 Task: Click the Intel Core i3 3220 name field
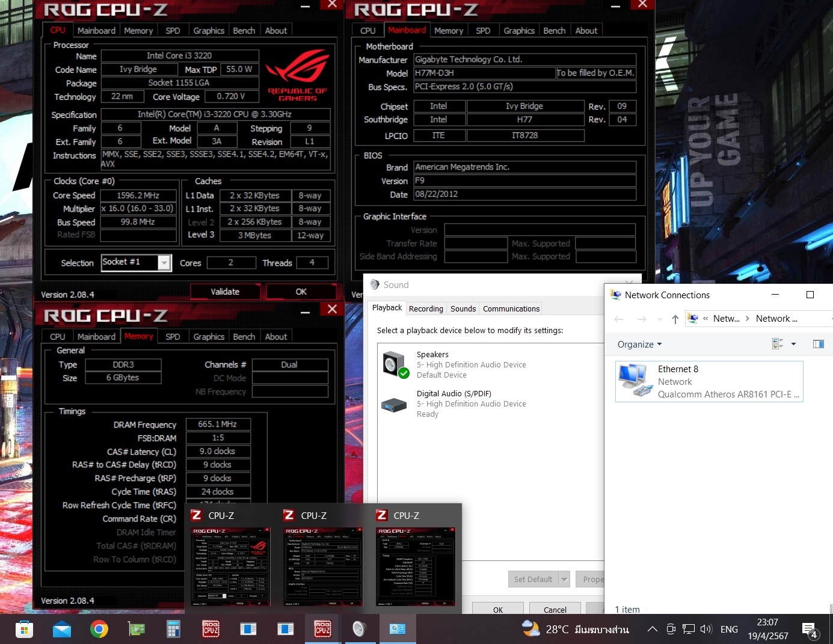tap(180, 55)
